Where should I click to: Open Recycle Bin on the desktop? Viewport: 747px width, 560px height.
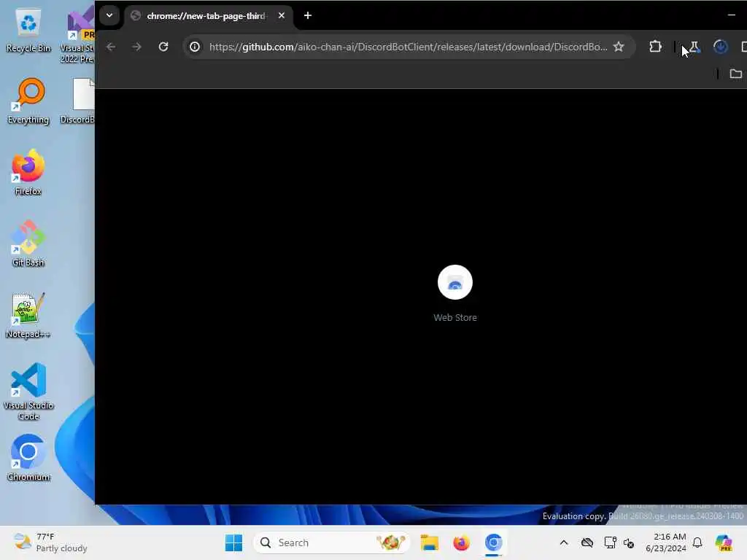(28, 29)
